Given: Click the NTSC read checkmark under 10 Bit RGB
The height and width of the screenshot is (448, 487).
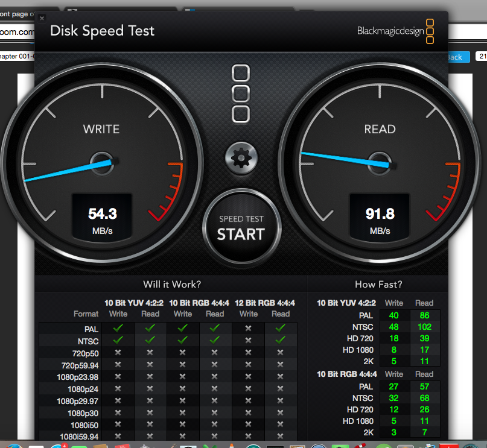Looking at the screenshot, I should click(215, 340).
